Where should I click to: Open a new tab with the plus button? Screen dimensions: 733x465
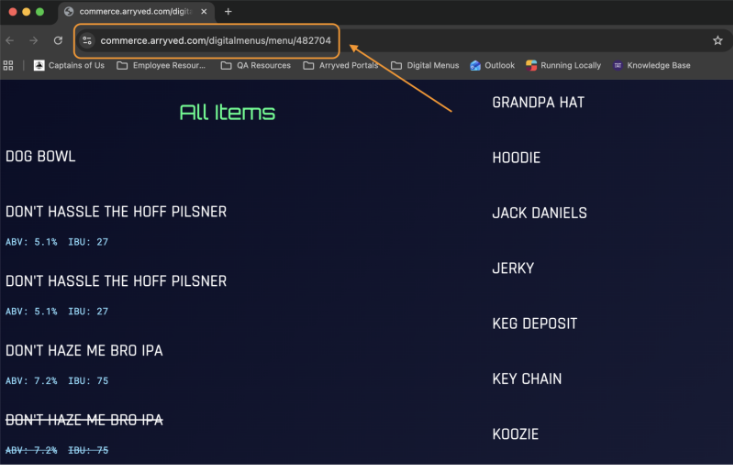click(228, 12)
